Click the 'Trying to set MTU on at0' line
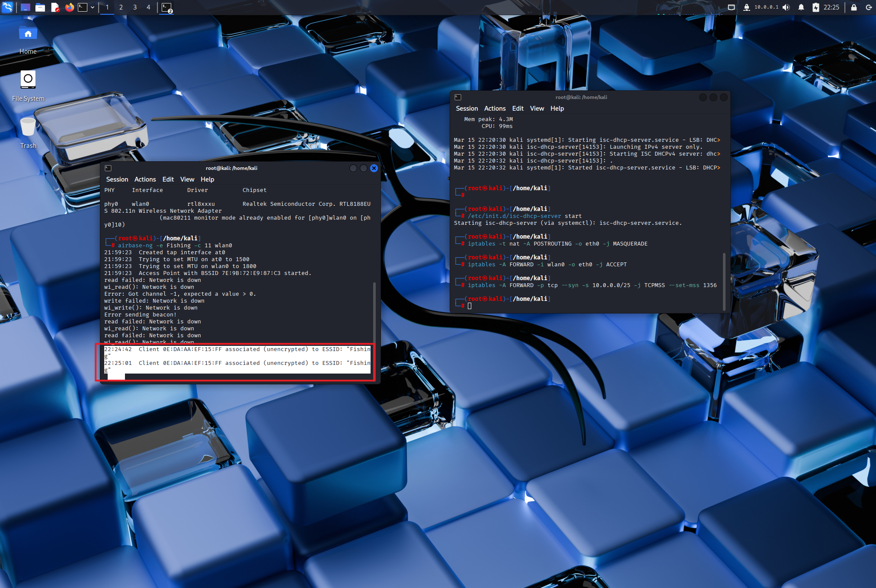This screenshot has width=876, height=588. pyautogui.click(x=177, y=259)
